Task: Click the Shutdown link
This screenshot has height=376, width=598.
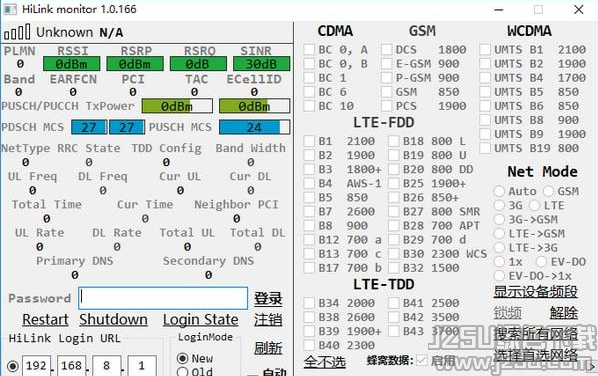Action: (x=113, y=320)
